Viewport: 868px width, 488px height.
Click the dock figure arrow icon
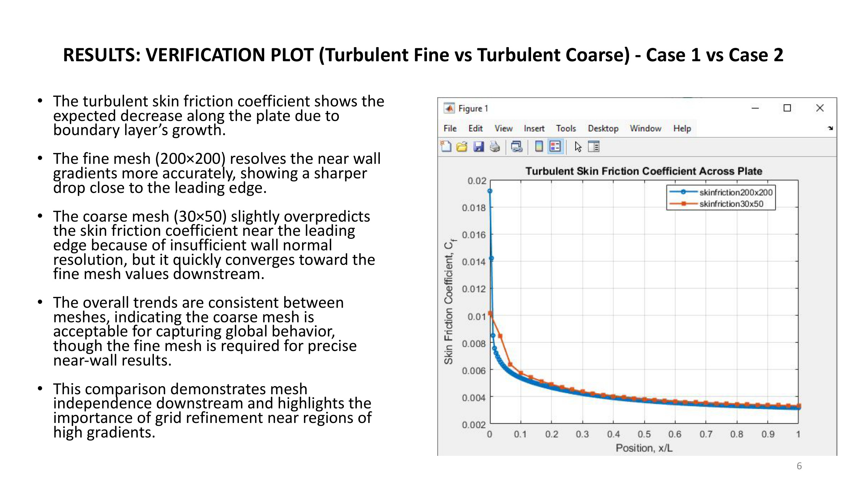pyautogui.click(x=830, y=128)
